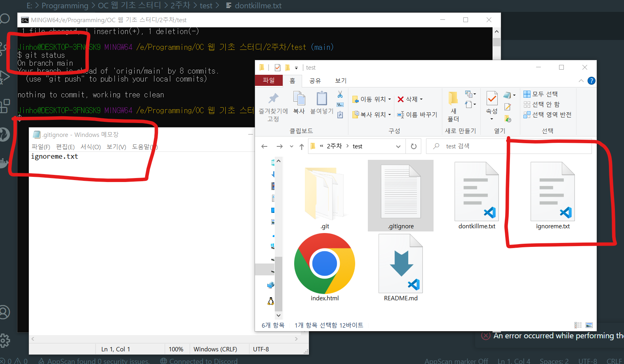Click the Copy (복사) ribbon icon

299,99
